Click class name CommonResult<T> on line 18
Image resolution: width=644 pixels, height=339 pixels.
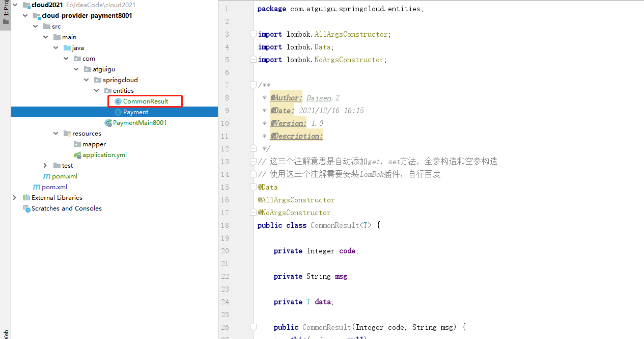click(341, 225)
